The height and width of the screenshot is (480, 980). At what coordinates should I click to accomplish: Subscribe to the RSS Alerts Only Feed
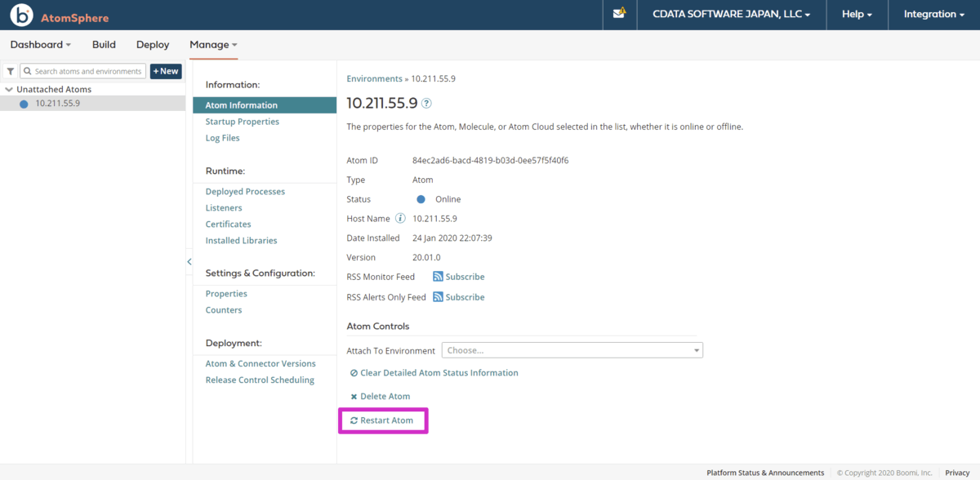(x=465, y=297)
